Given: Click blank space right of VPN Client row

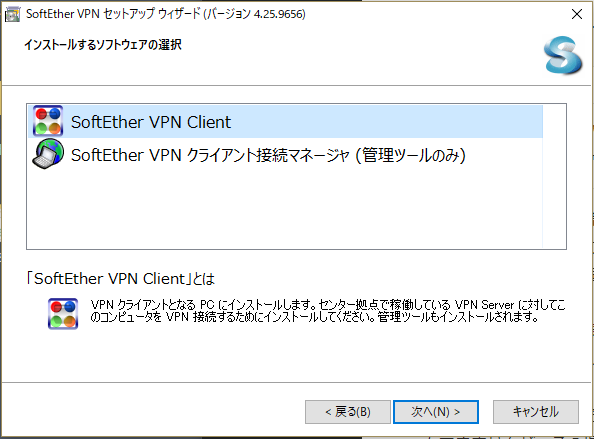Looking at the screenshot, I should [x=386, y=122].
